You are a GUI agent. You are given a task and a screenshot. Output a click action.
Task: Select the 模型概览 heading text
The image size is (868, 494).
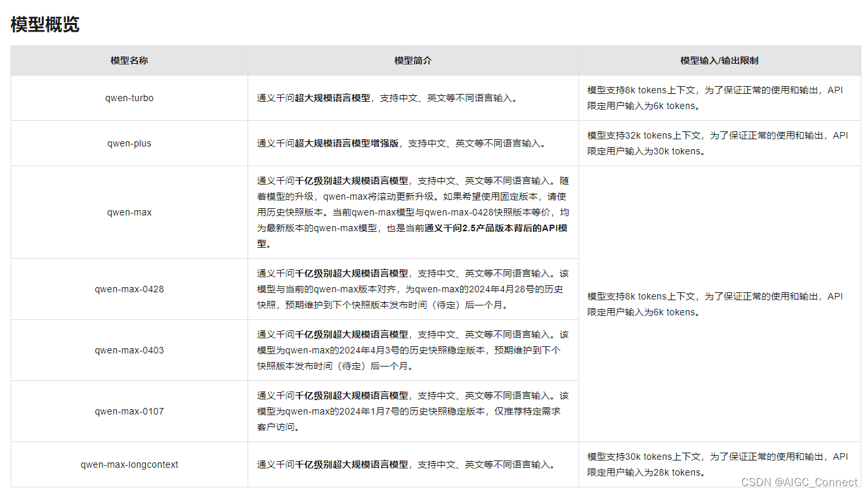coord(45,25)
